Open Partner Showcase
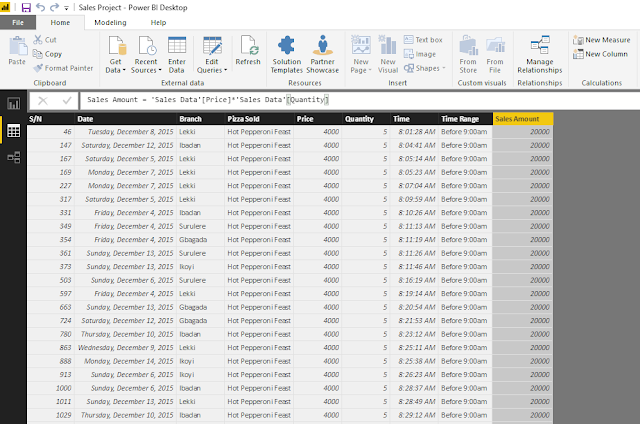Screen dimensions: 640x424 (x=322, y=55)
